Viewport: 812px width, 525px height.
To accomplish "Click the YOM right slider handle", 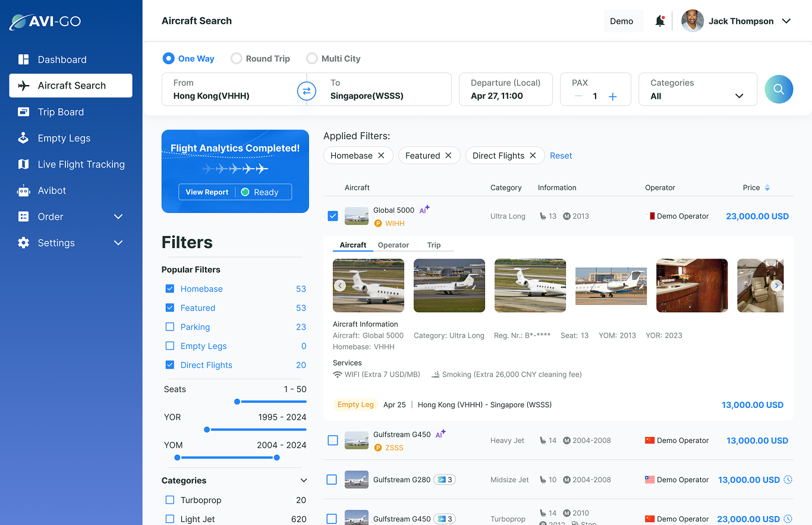I will (x=276, y=457).
